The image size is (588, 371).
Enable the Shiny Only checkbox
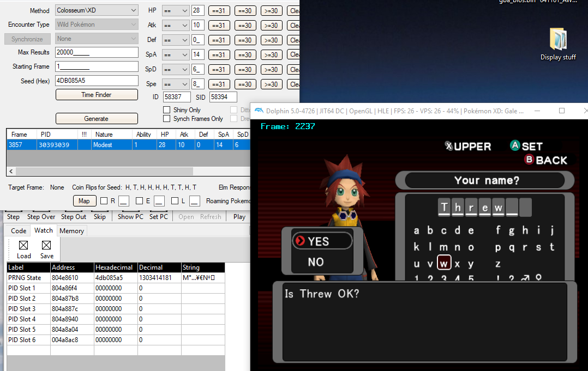[x=167, y=110]
